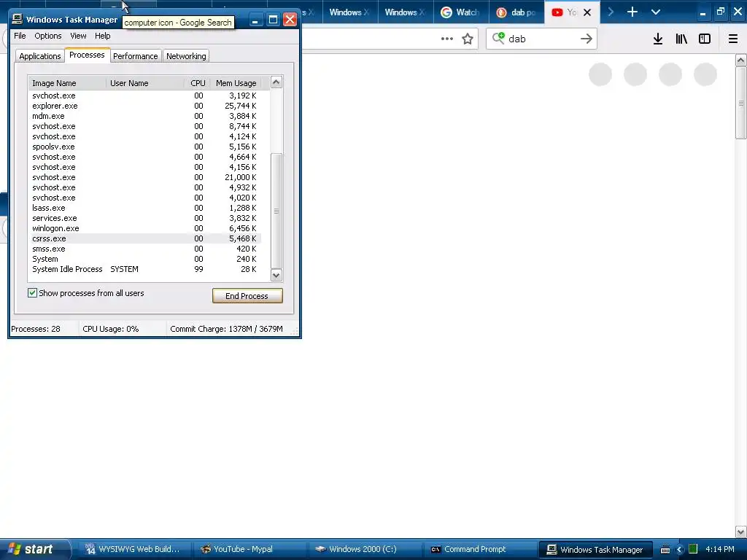Open the browser Library icon
This screenshot has height=560, width=747.
click(x=681, y=39)
